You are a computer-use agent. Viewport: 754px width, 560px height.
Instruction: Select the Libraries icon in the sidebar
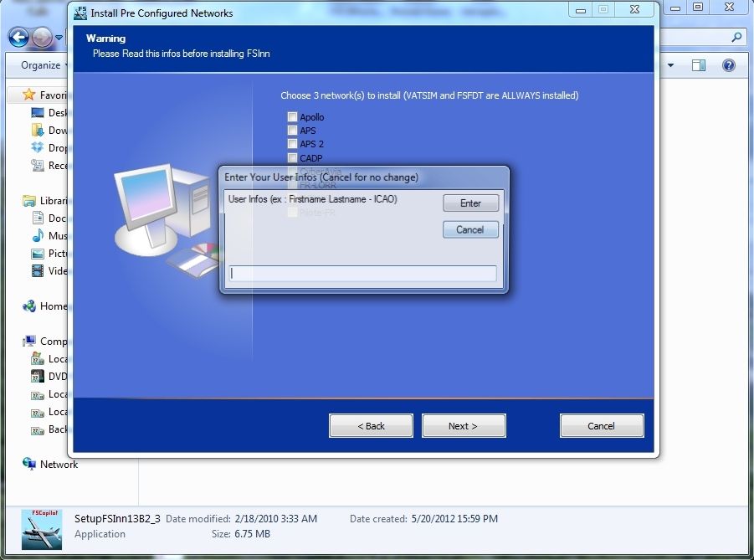(28, 200)
